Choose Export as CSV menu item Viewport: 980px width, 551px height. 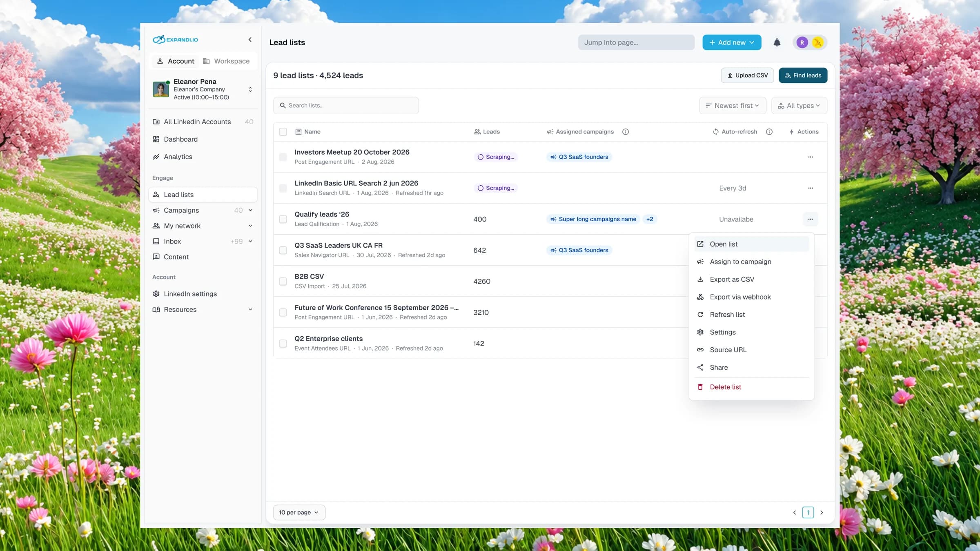(751, 279)
